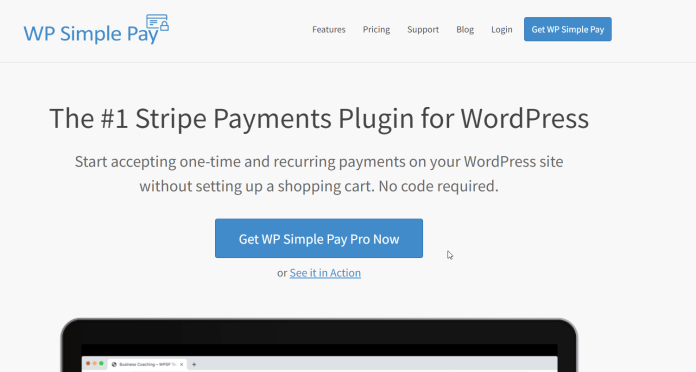
Task: Open the Features menu item
Action: click(328, 29)
